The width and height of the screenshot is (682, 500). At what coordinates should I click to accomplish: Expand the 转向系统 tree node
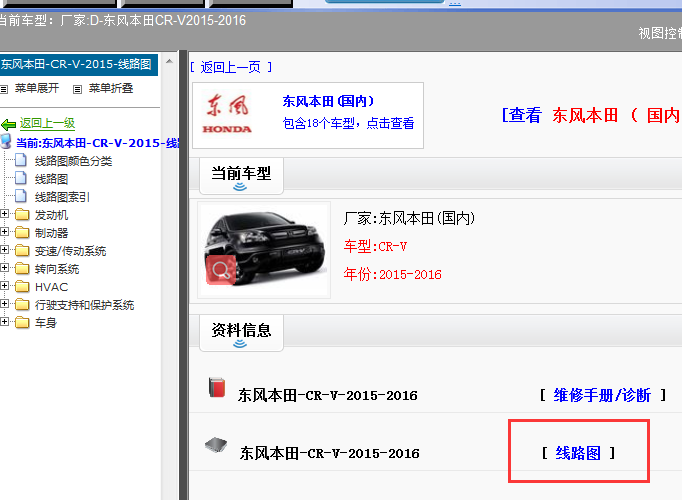[x=4, y=268]
